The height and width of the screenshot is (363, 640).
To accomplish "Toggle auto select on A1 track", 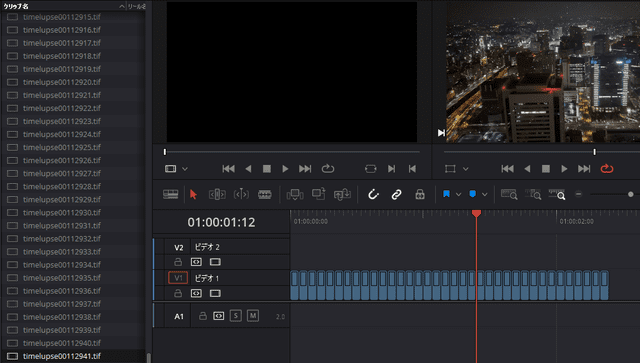I will 219,316.
